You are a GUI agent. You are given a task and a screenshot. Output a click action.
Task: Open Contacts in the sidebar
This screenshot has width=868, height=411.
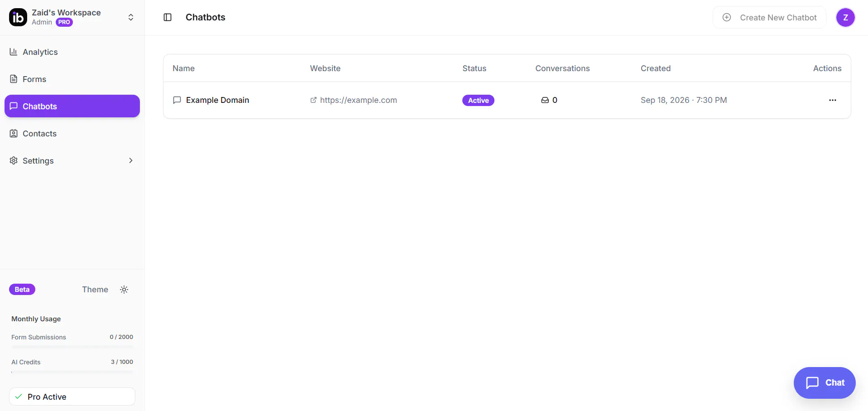click(x=72, y=134)
